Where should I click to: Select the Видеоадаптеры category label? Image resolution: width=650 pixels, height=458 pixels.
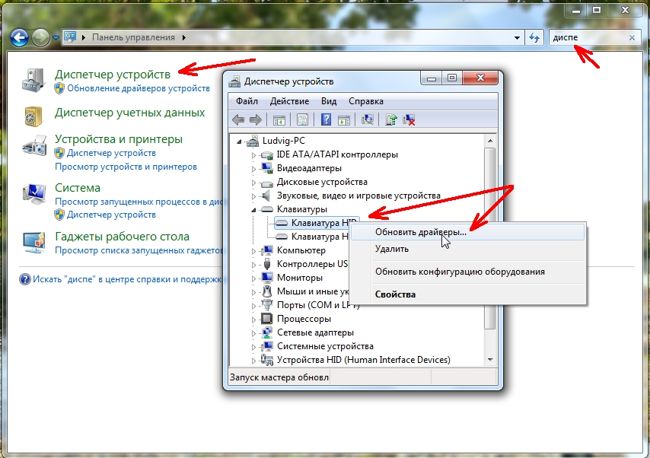coord(309,168)
